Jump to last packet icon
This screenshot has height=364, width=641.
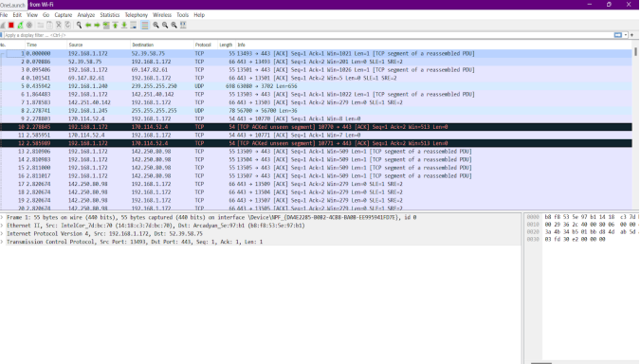[x=124, y=26]
